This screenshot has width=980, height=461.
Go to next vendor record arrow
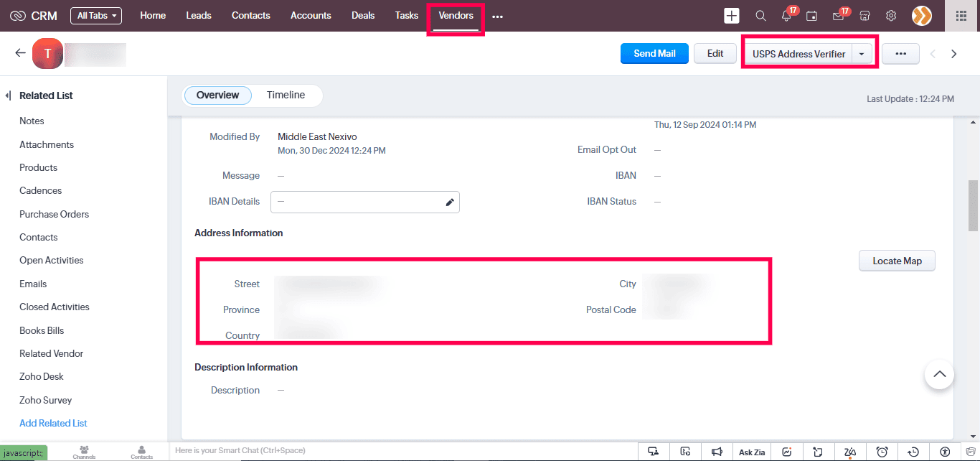(x=954, y=54)
